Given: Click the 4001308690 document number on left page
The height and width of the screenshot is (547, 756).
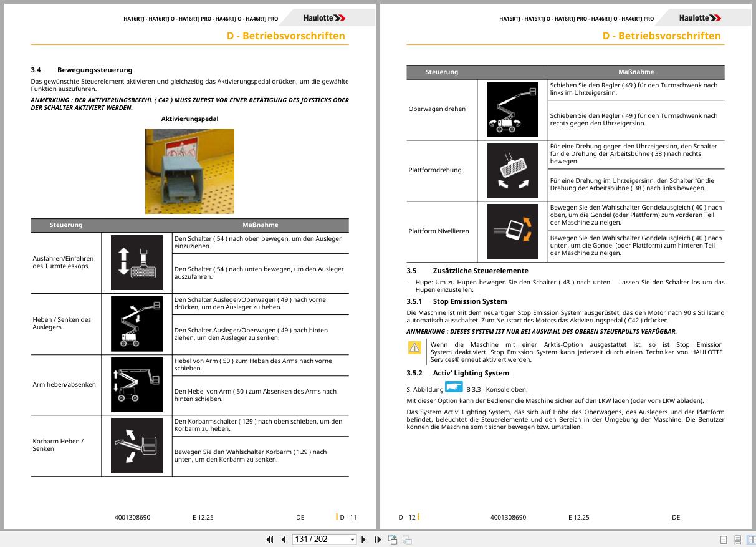Looking at the screenshot, I should tap(132, 517).
